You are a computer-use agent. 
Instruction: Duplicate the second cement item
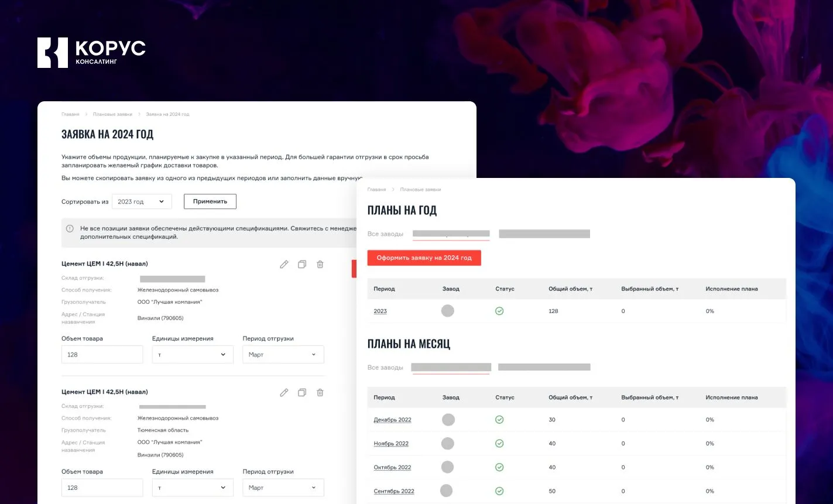pos(302,392)
